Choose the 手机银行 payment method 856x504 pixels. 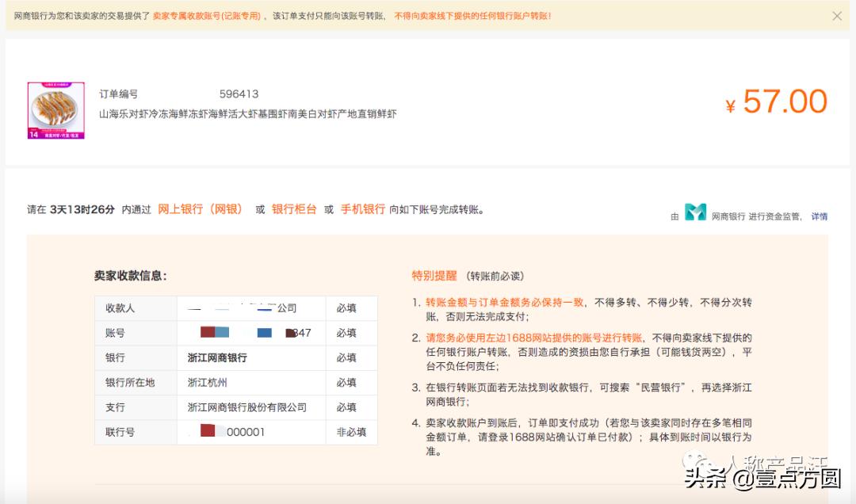(x=361, y=209)
